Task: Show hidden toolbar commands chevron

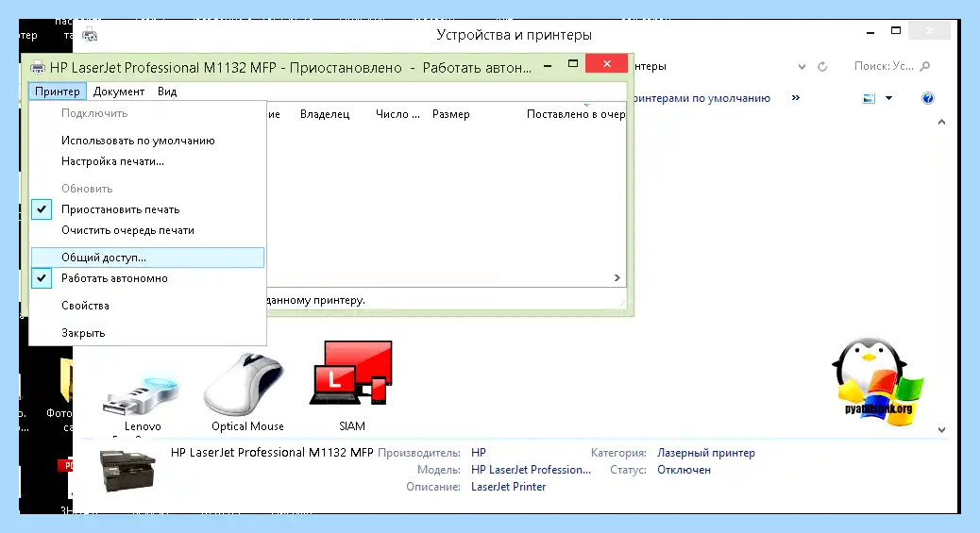Action: click(796, 97)
